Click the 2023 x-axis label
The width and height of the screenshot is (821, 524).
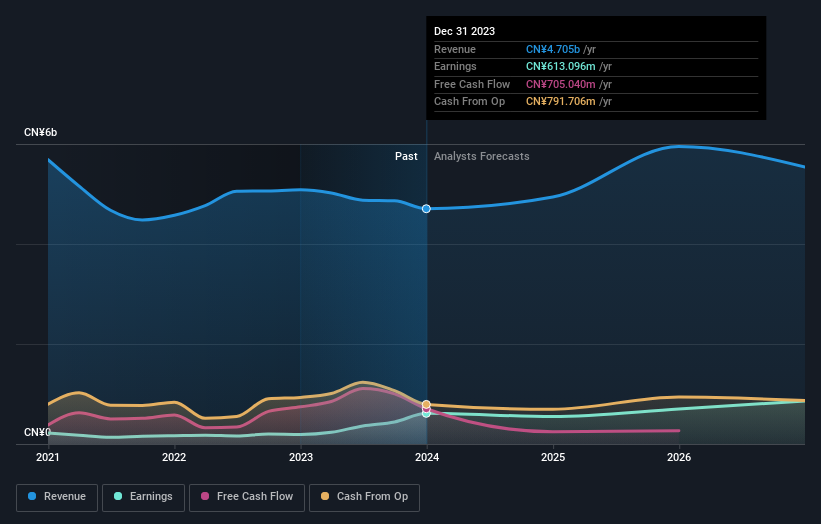pos(301,458)
